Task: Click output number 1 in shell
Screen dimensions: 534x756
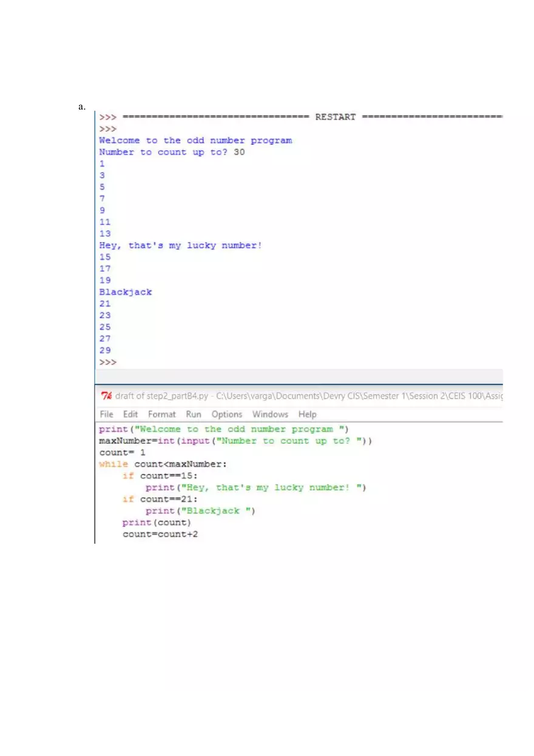Action: click(102, 164)
